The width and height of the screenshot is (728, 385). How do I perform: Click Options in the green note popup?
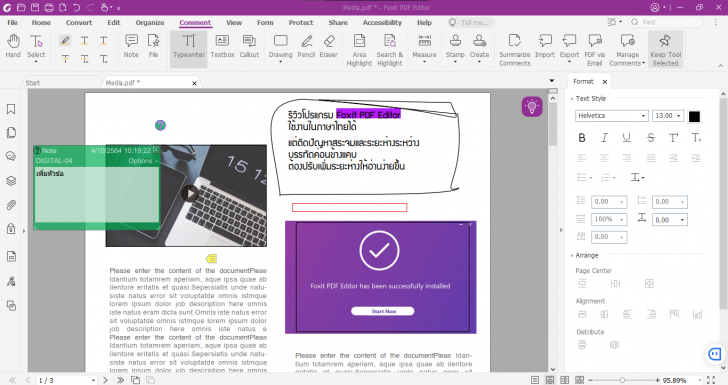coord(143,161)
